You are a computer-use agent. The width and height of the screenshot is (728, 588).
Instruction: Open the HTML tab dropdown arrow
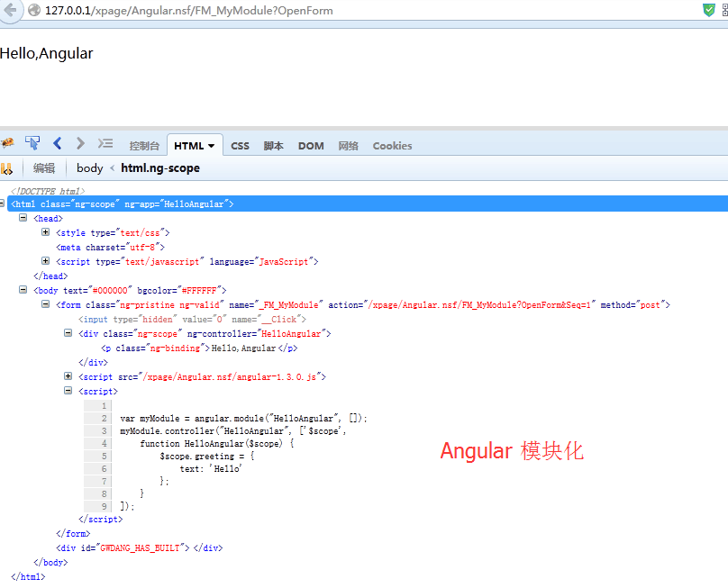point(212,146)
